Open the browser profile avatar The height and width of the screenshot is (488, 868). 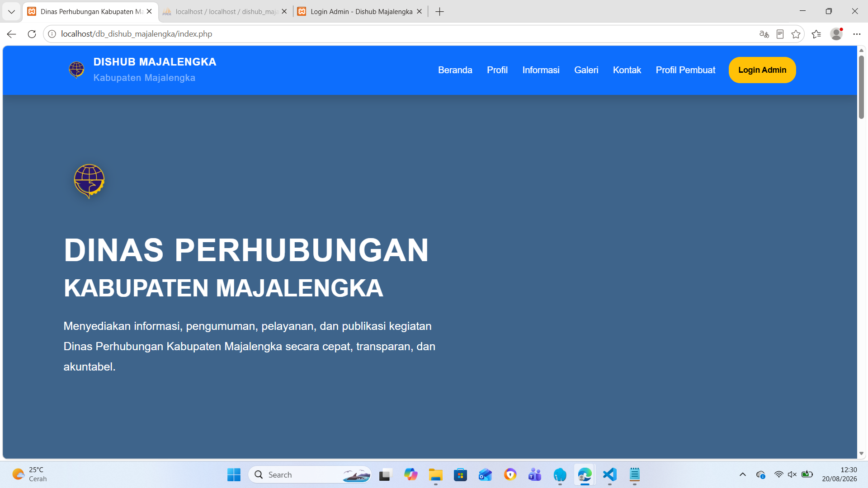[x=836, y=34]
